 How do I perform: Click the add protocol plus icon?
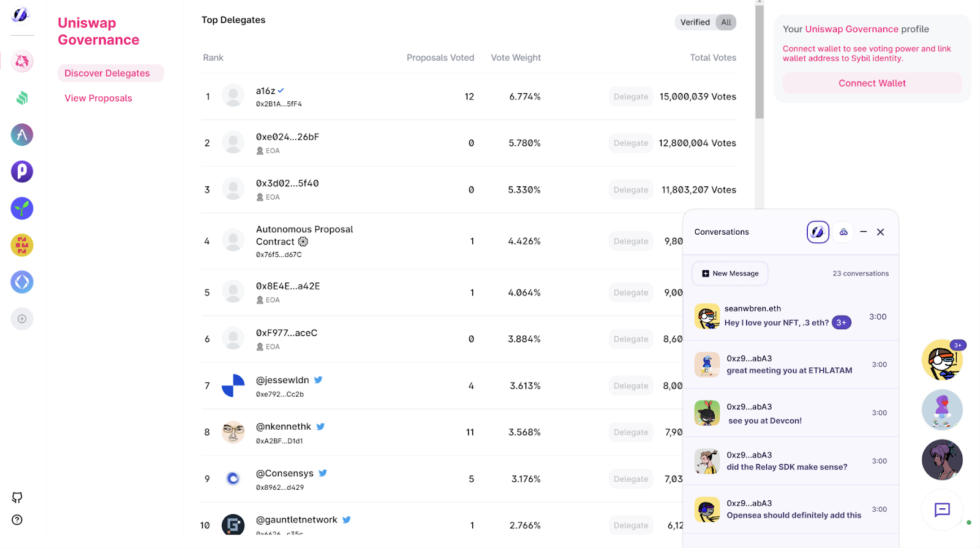point(22,319)
